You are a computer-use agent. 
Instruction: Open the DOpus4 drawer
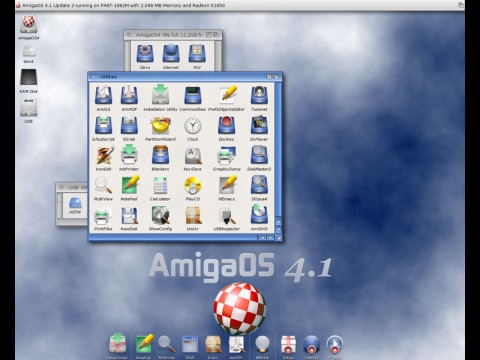click(x=259, y=185)
